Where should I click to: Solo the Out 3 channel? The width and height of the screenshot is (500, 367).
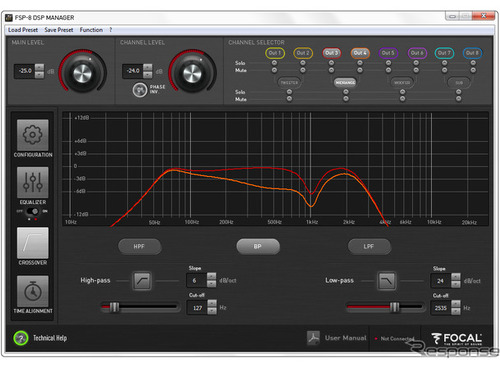(x=331, y=63)
